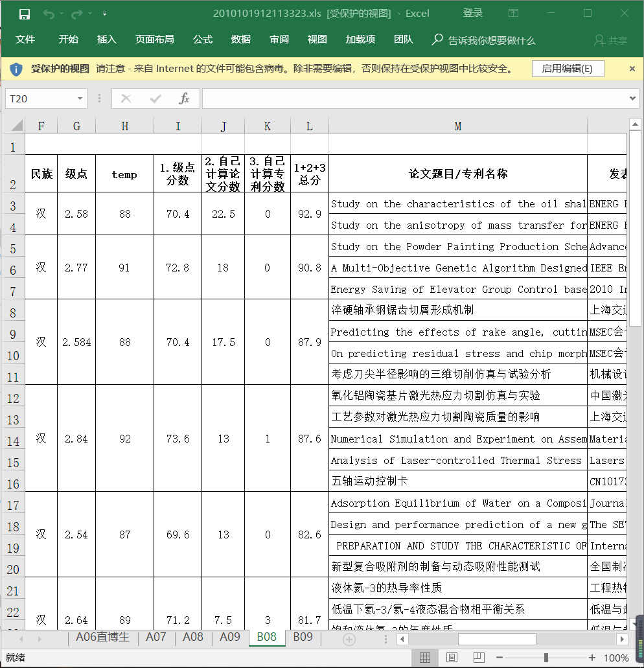The height and width of the screenshot is (668, 644).
Task: Expand the Name Box dropdown arrow
Action: tap(80, 99)
